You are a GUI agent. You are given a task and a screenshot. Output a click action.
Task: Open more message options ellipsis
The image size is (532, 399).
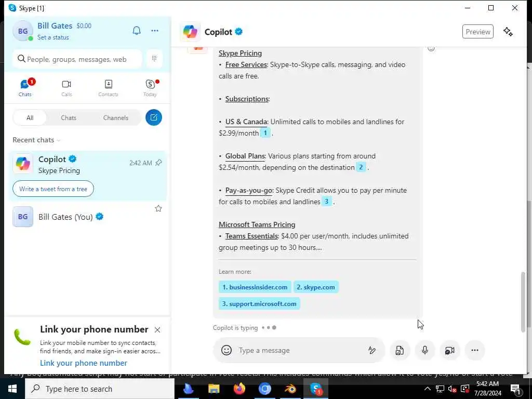475,350
